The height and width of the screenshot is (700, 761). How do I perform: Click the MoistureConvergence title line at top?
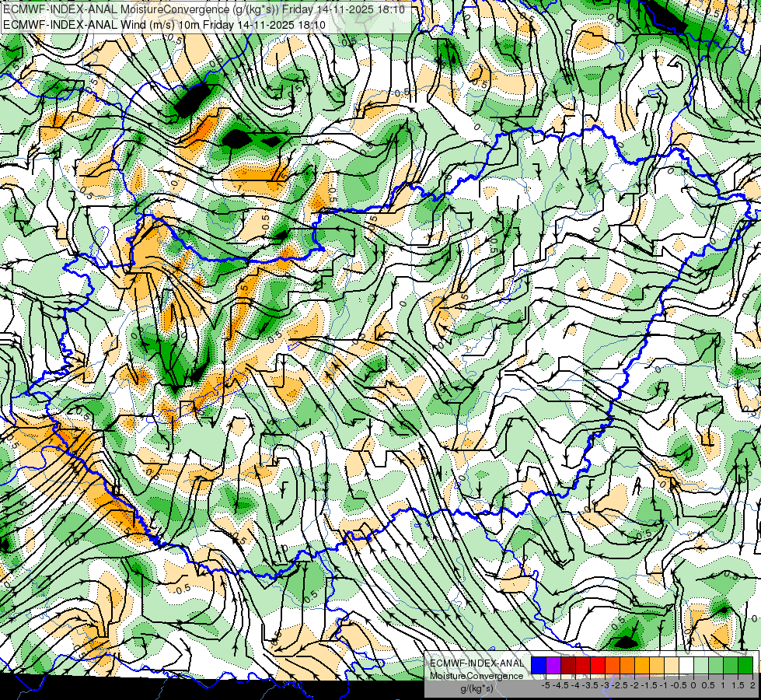(204, 9)
